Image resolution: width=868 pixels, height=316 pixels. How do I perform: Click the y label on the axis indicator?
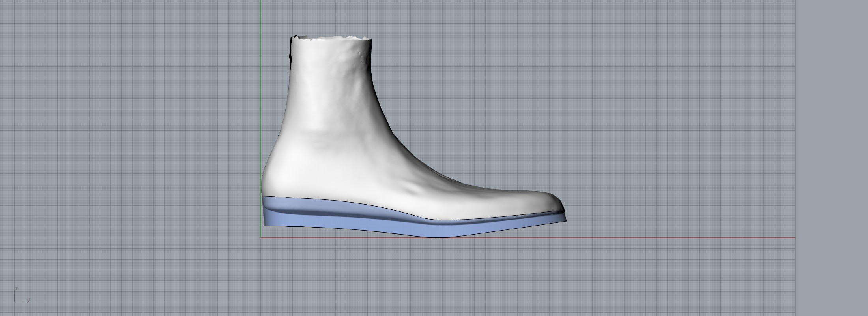point(28,300)
